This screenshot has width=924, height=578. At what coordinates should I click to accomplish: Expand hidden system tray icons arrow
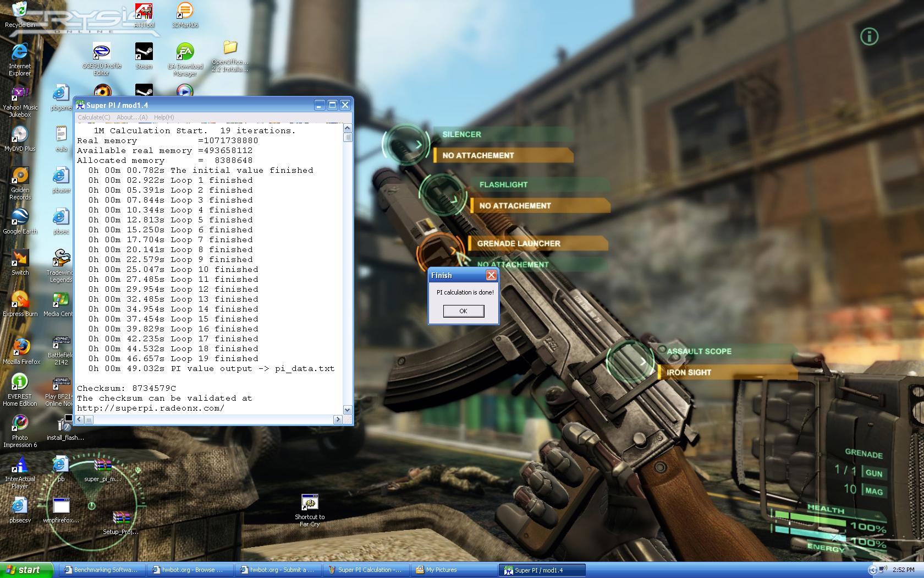[872, 570]
